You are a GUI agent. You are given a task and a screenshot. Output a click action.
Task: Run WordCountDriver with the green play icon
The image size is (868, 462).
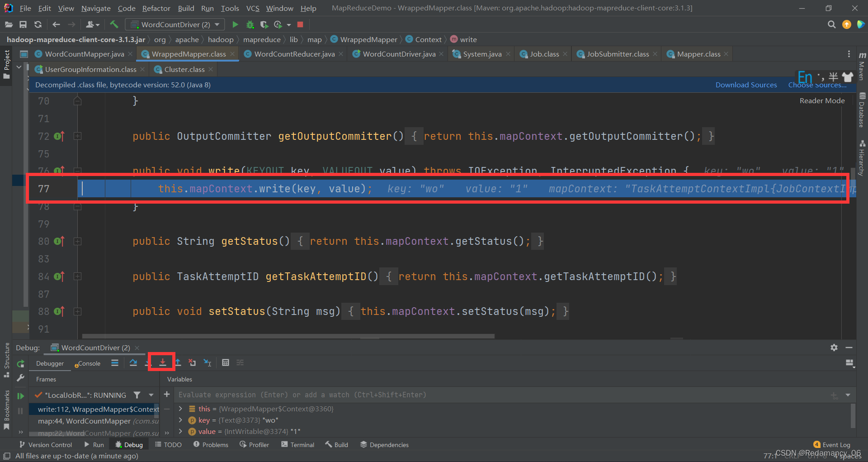click(235, 24)
